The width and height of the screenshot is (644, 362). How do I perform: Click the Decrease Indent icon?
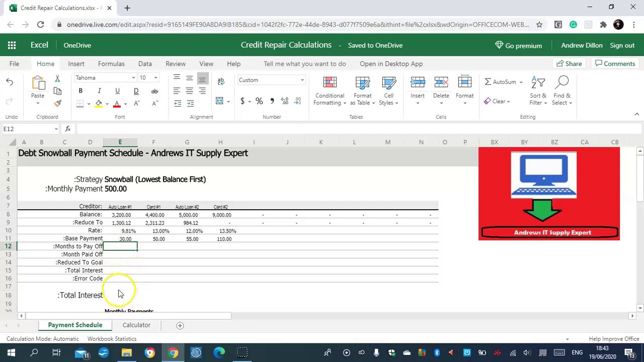click(x=177, y=103)
